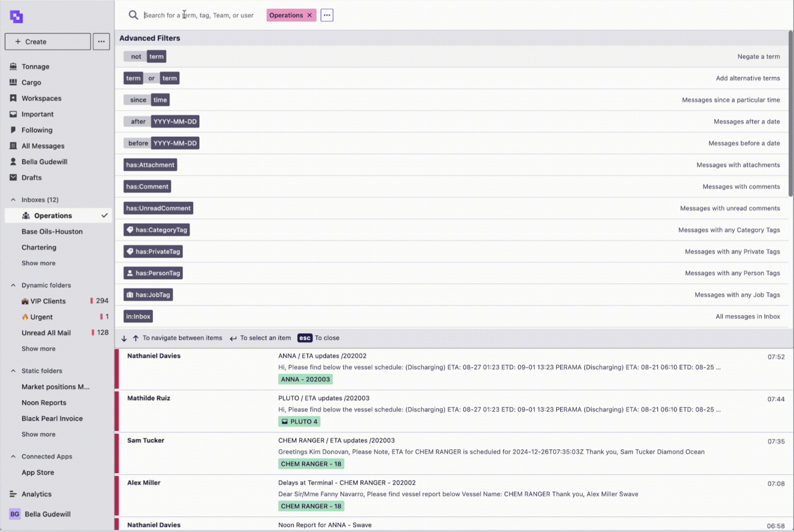This screenshot has width=794, height=532.
Task: Choose the has:Attachment filter
Action: coord(150,165)
